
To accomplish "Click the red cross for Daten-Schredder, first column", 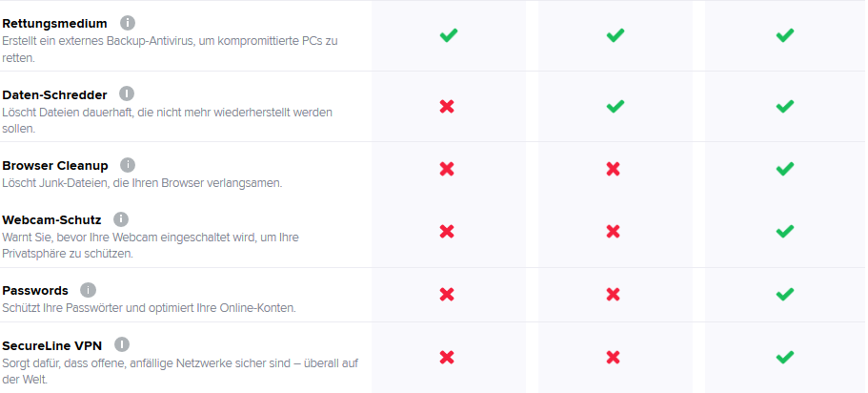I will (x=447, y=106).
